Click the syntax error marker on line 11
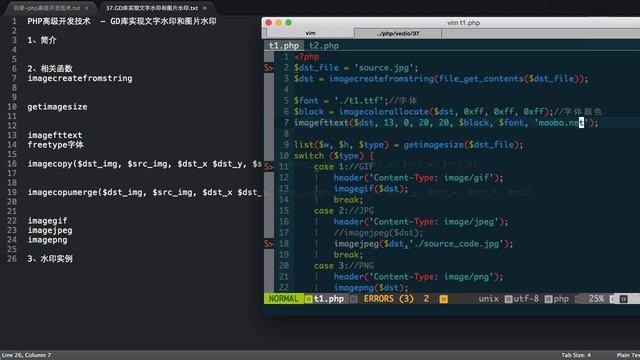 [x=268, y=167]
